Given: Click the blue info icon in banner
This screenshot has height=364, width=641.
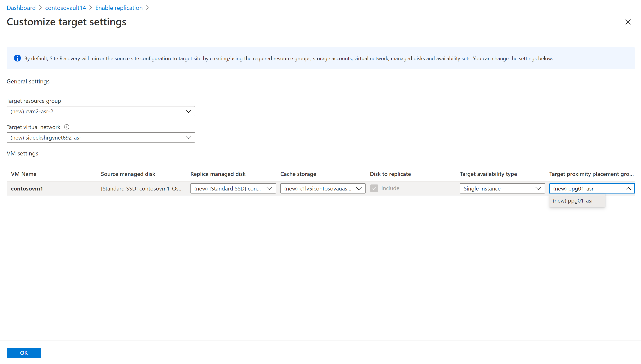Looking at the screenshot, I should [17, 58].
